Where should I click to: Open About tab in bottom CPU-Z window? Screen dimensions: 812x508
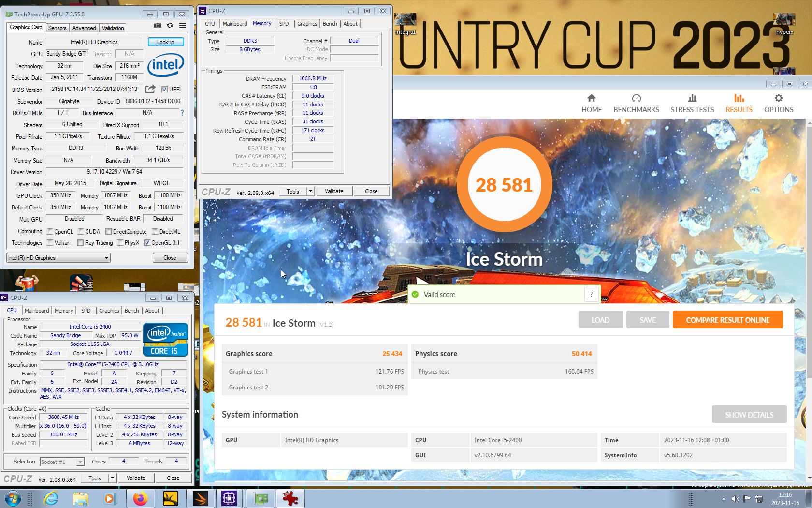152,311
